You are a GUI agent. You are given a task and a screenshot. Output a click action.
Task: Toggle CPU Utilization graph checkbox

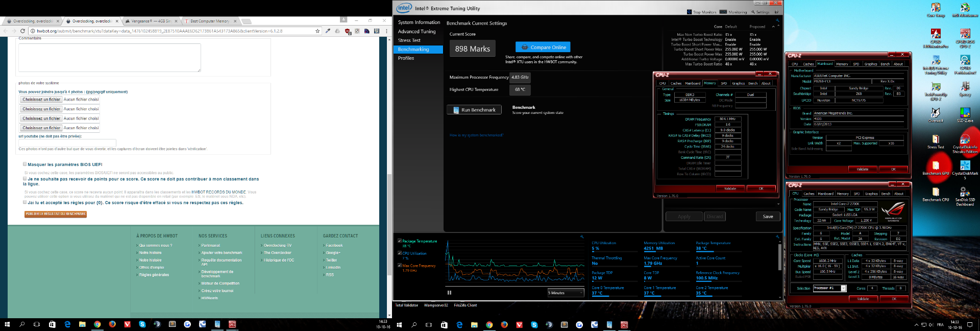click(400, 253)
